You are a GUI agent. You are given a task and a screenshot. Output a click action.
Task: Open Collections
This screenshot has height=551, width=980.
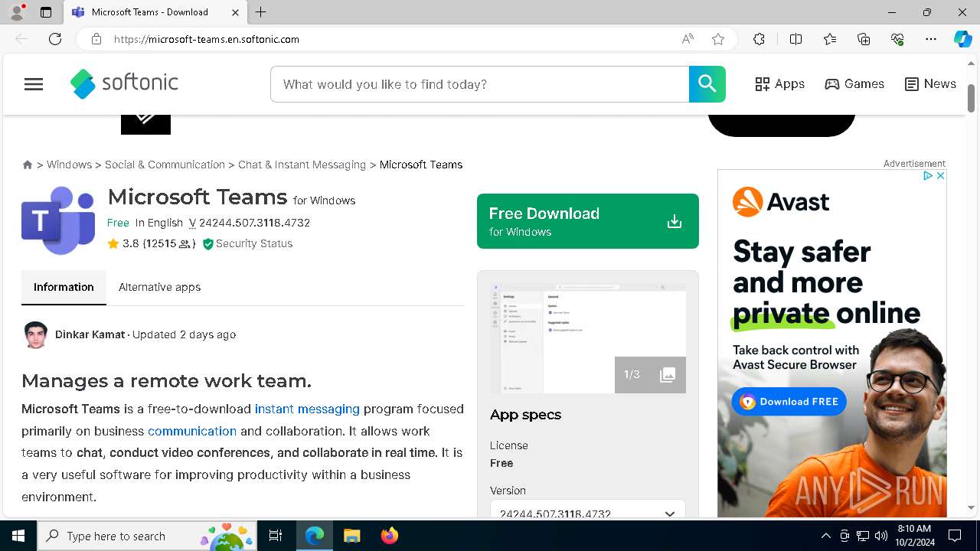[x=864, y=39]
